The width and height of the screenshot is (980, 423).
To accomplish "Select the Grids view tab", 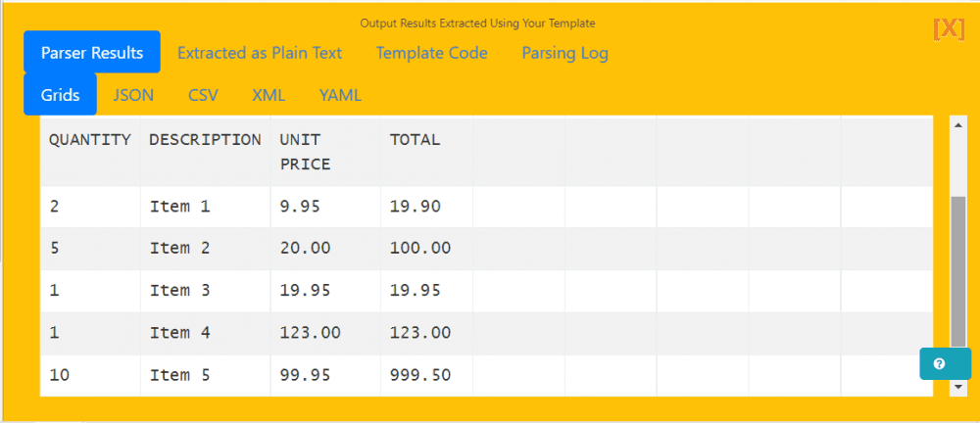I will [x=60, y=95].
